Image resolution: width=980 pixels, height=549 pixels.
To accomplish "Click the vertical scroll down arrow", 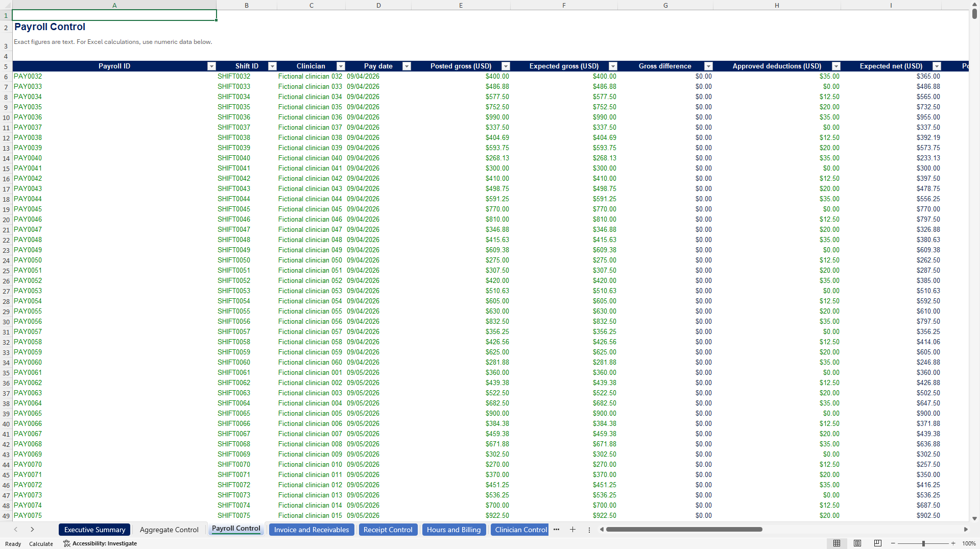I will [974, 518].
